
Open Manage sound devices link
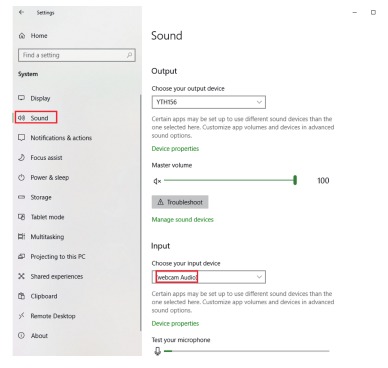click(183, 220)
